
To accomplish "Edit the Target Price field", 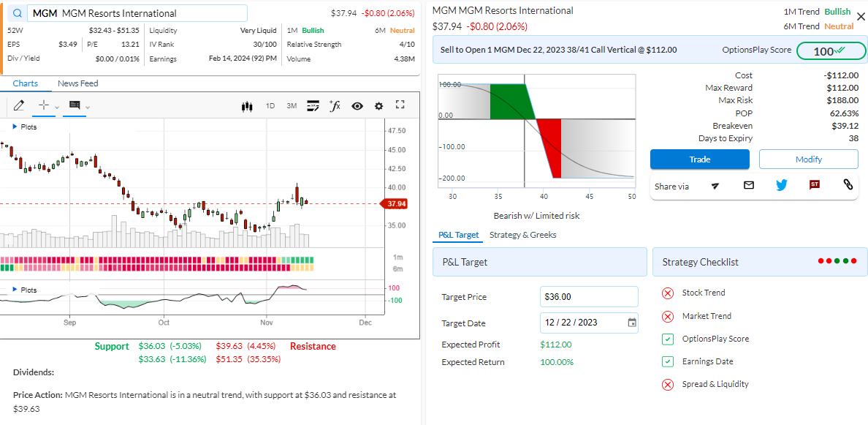I will [x=589, y=296].
